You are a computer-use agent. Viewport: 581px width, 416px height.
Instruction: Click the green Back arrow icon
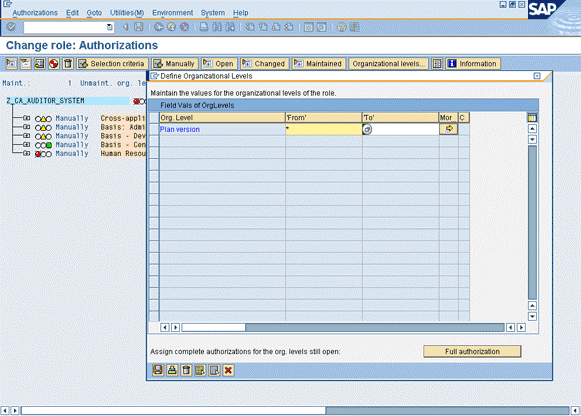[159, 27]
